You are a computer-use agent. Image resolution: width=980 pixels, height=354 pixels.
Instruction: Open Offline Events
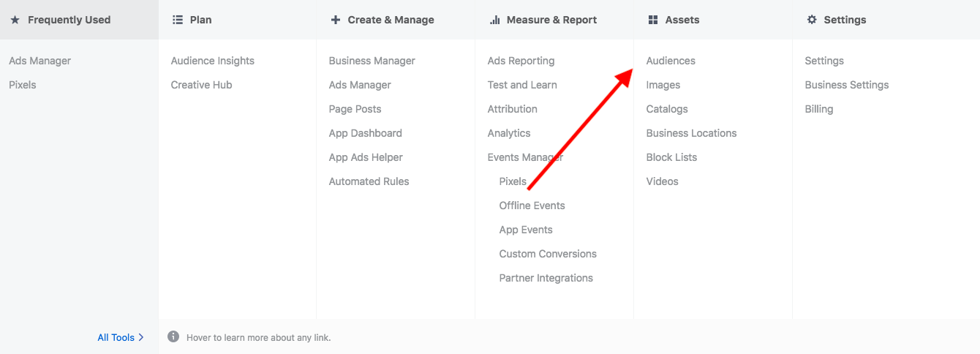532,206
